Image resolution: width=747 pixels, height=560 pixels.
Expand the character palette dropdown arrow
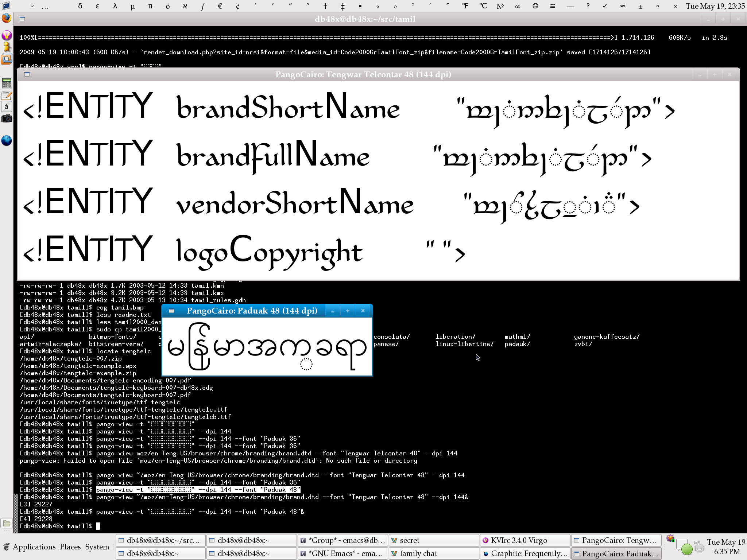click(x=32, y=6)
